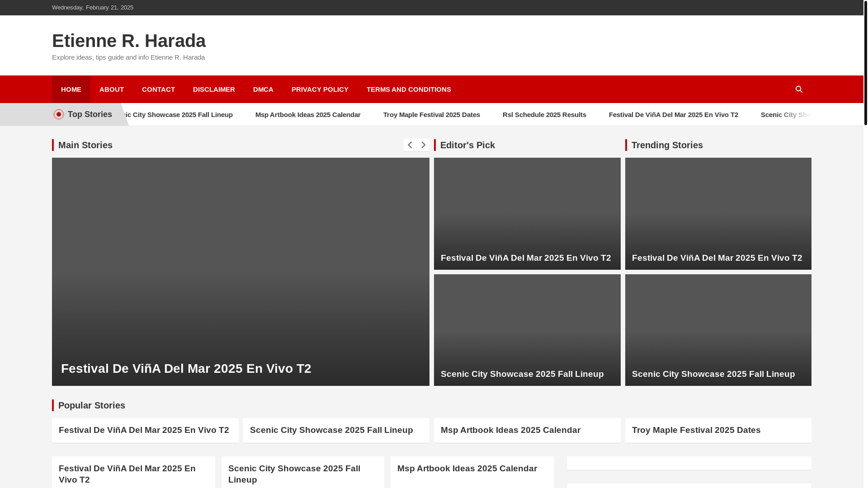This screenshot has height=488, width=868.
Task: Open ticker link Festival De ViñA Del Mar
Action: (674, 115)
